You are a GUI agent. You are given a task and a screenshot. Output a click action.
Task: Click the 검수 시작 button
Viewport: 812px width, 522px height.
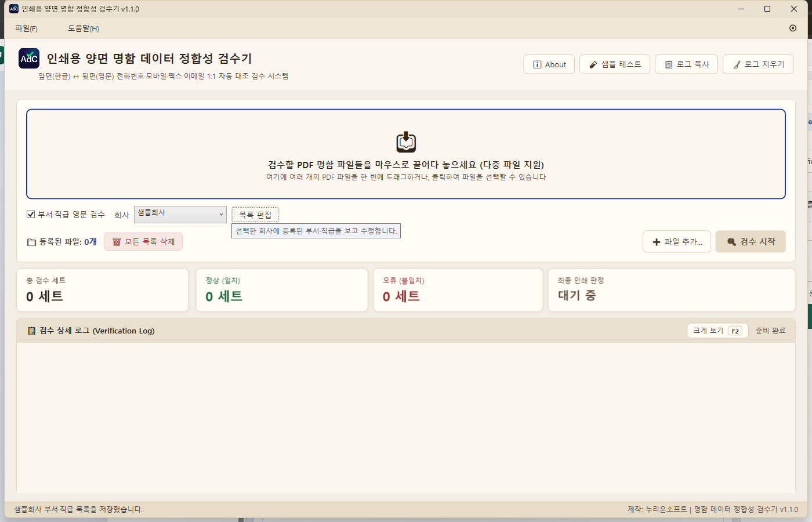pyautogui.click(x=751, y=242)
